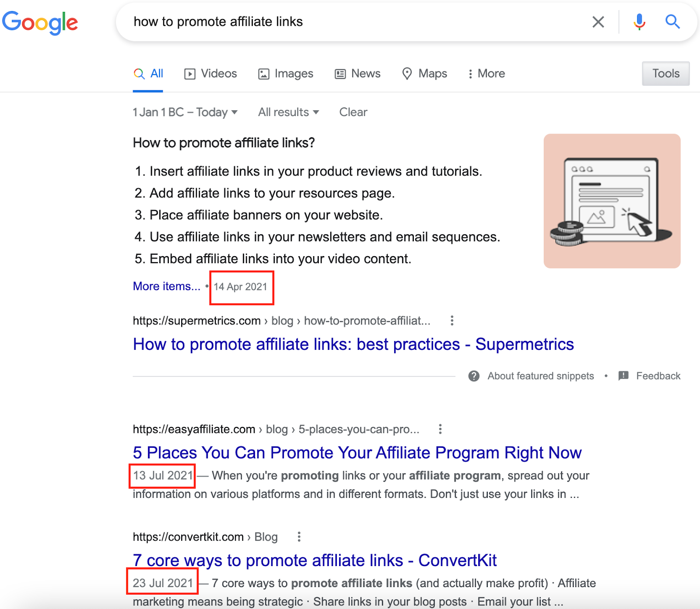Clear the search box with X icon
This screenshot has width=700, height=609.
pos(598,22)
